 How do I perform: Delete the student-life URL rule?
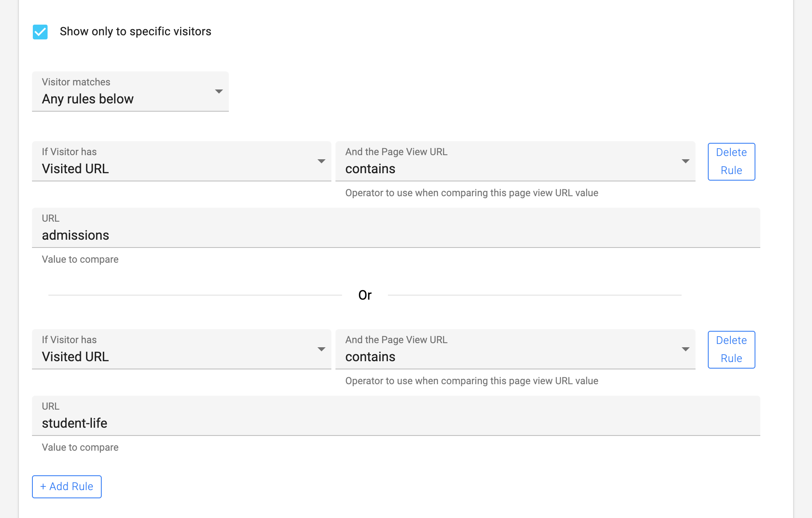(731, 349)
